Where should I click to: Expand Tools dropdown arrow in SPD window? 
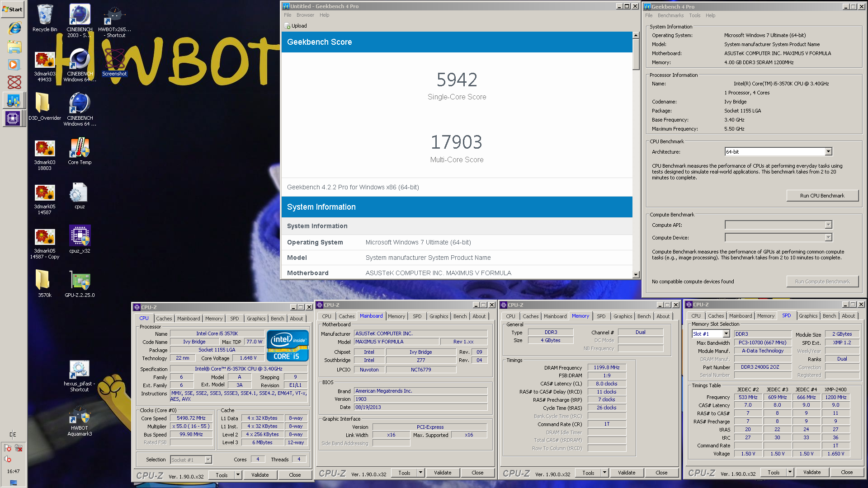(790, 472)
